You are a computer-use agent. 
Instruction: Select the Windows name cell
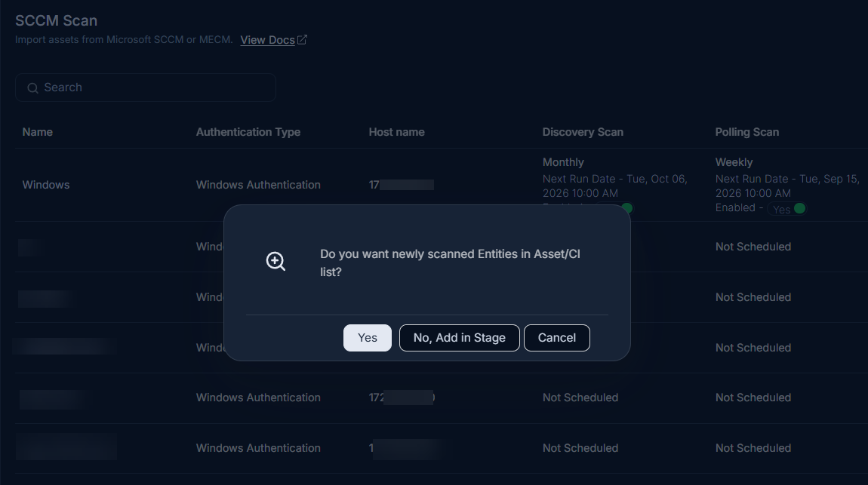tap(46, 185)
